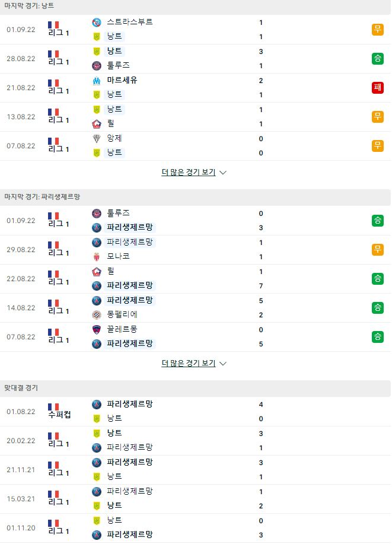Click the Clermont badge next to 끌레르몽
The width and height of the screenshot is (392, 544).
point(97,330)
